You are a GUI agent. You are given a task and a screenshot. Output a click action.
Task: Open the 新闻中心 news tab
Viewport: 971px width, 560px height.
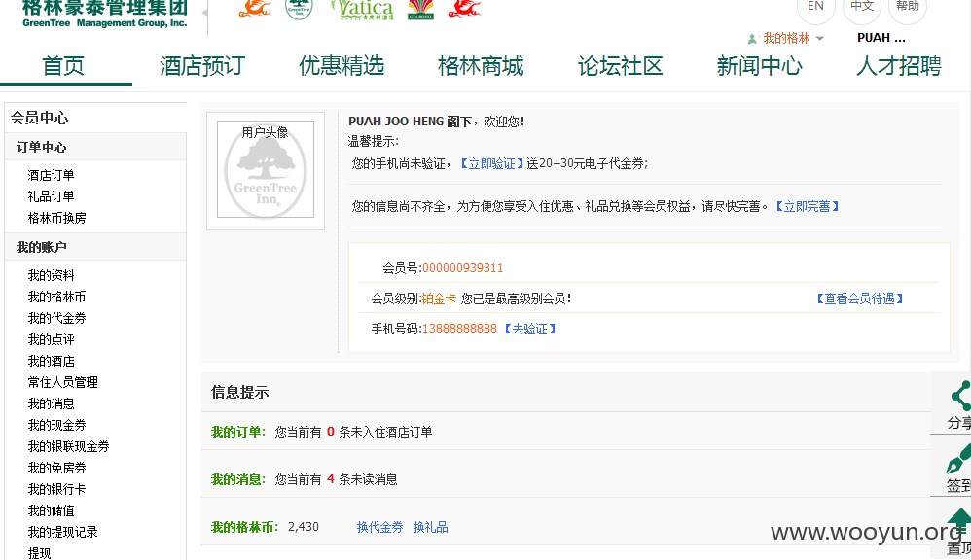coord(759,65)
